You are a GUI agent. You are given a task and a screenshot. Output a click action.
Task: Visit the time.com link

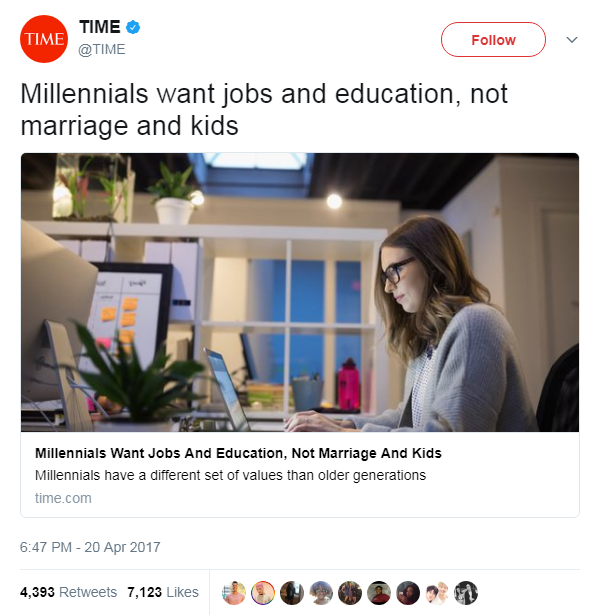[x=63, y=498]
